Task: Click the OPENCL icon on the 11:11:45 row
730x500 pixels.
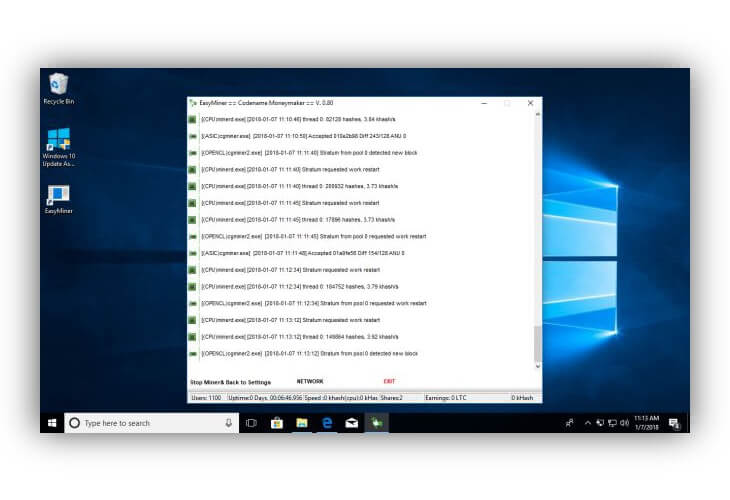Action: pyautogui.click(x=192, y=236)
